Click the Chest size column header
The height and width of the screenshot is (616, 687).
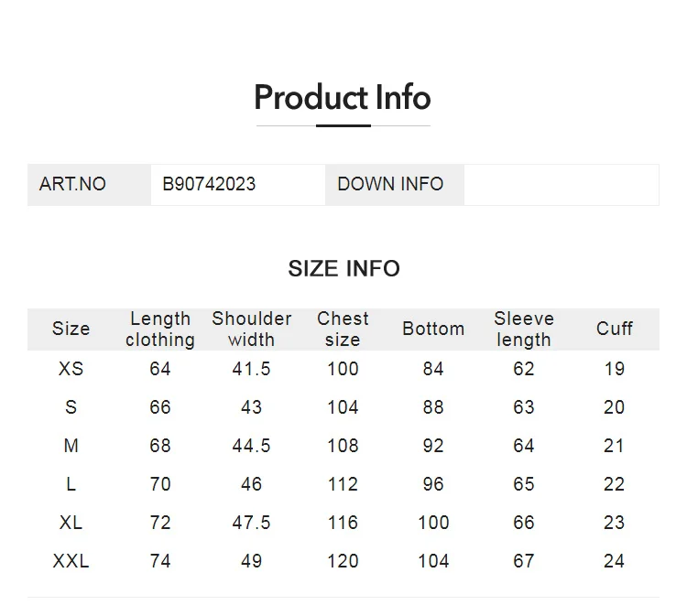click(343, 330)
